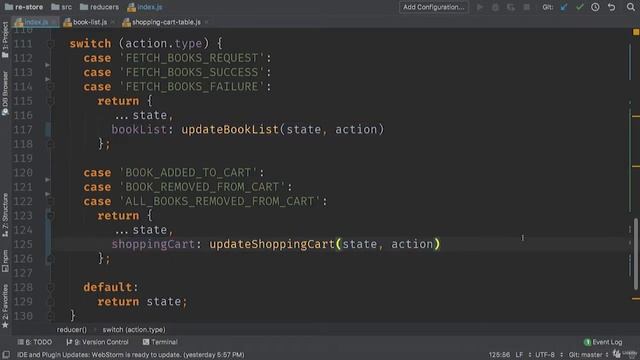Open the 9: Version Control tool window

coord(98,342)
